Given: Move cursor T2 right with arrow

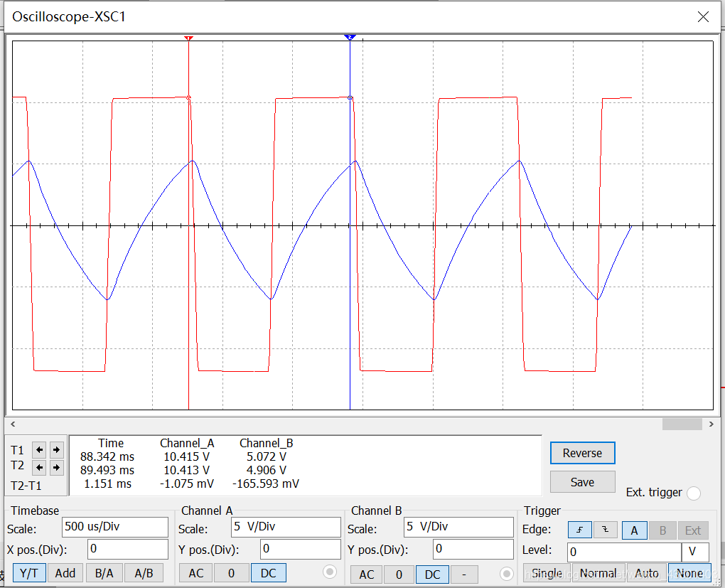Looking at the screenshot, I should (56, 468).
